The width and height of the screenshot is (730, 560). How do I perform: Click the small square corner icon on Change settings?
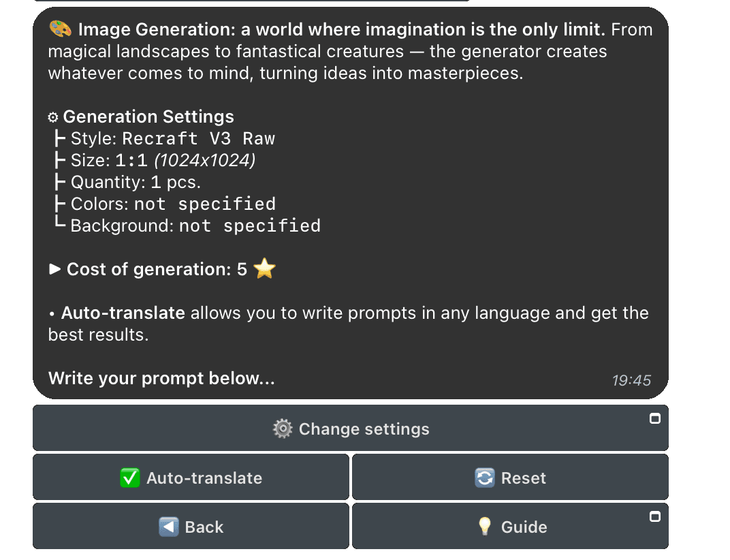pyautogui.click(x=655, y=418)
